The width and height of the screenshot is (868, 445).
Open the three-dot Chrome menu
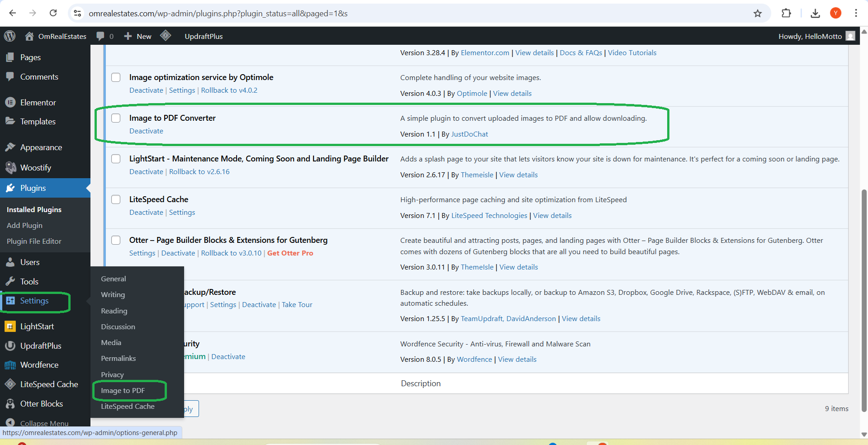coord(856,13)
